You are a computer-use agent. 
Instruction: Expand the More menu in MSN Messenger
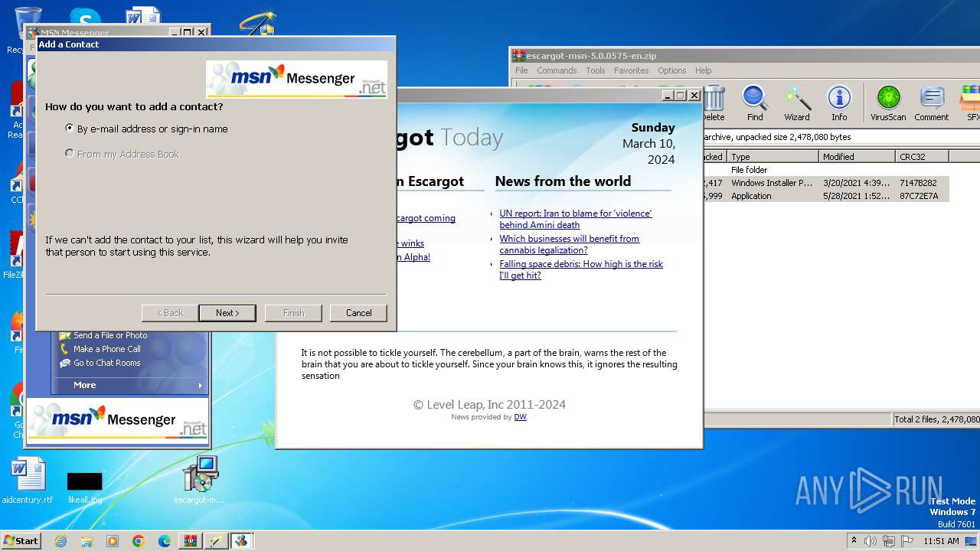coord(130,385)
